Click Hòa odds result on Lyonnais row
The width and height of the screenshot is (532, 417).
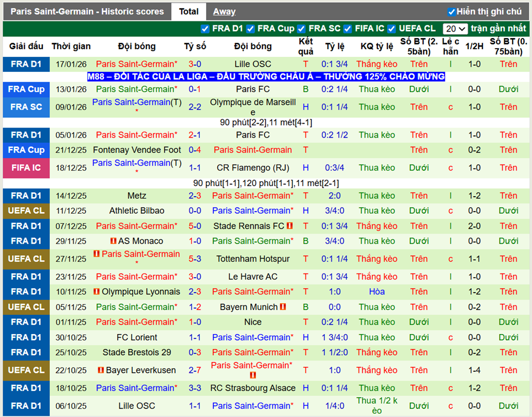[377, 292]
